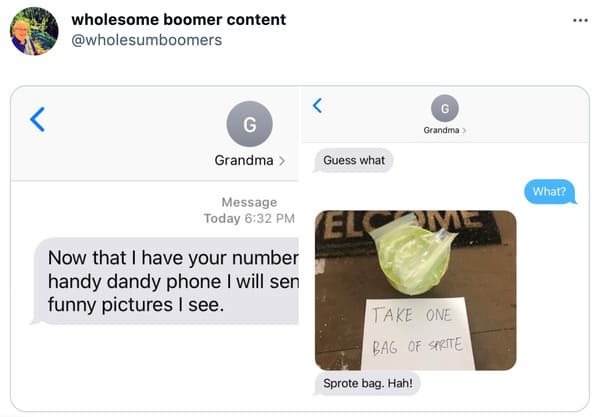Open the tweet's three-dot more menu

tap(580, 20)
